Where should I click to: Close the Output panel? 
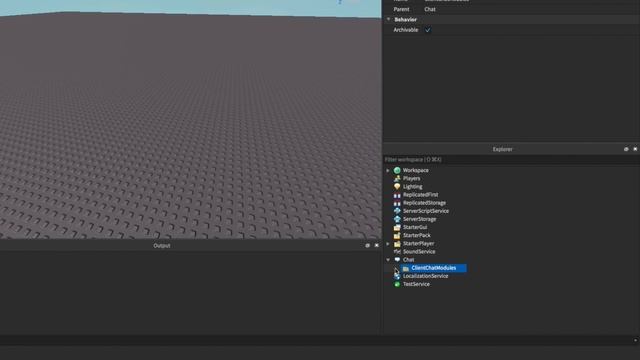(x=376, y=246)
